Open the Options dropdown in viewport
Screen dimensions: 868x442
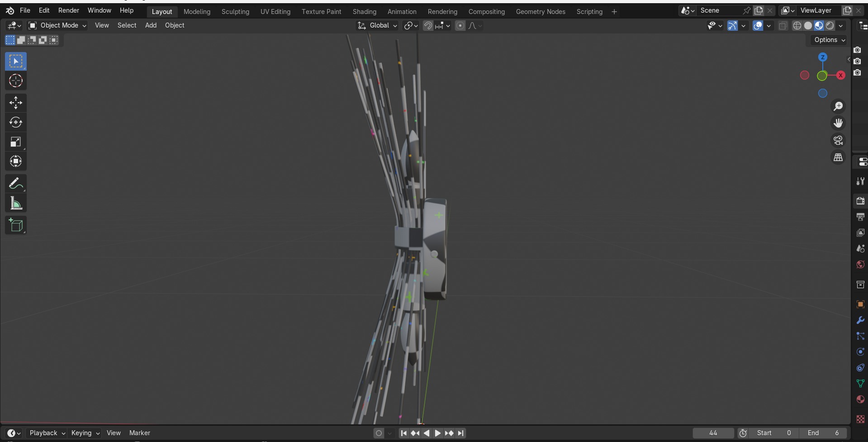[830, 40]
